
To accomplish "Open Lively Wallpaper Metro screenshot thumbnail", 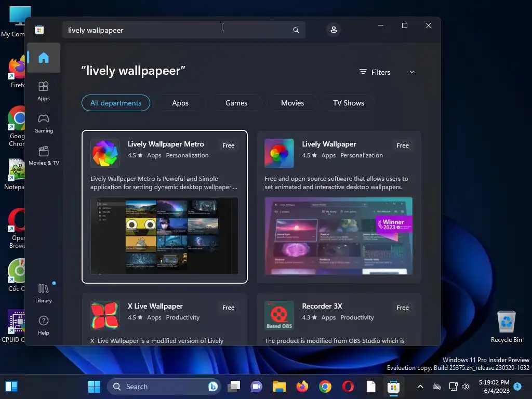I will [164, 236].
